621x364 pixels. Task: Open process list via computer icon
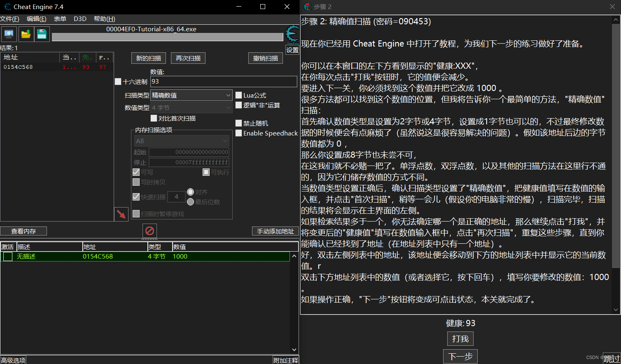[x=9, y=34]
